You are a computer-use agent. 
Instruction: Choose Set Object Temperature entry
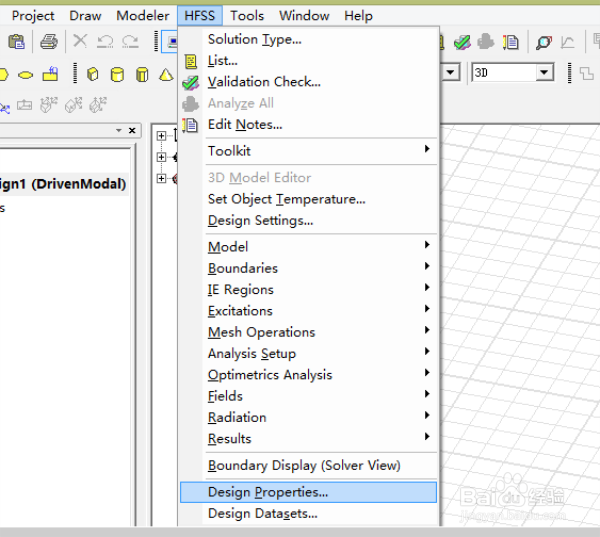click(x=308, y=199)
